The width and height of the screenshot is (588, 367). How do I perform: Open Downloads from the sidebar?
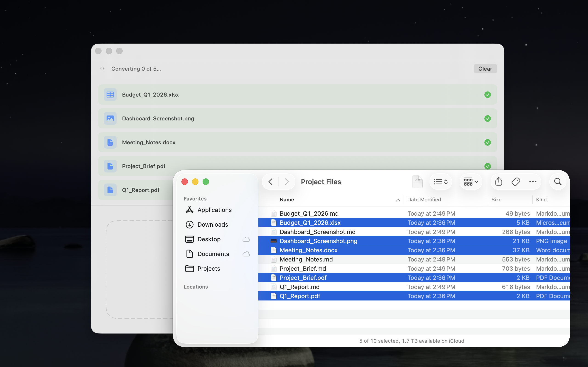pos(213,225)
